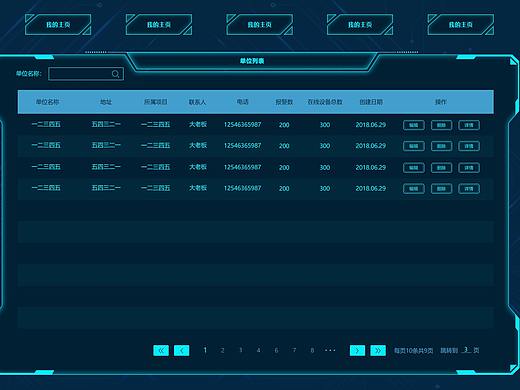This screenshot has height=390, width=520.
Task: Click the 报警数 column header
Action: click(x=284, y=102)
